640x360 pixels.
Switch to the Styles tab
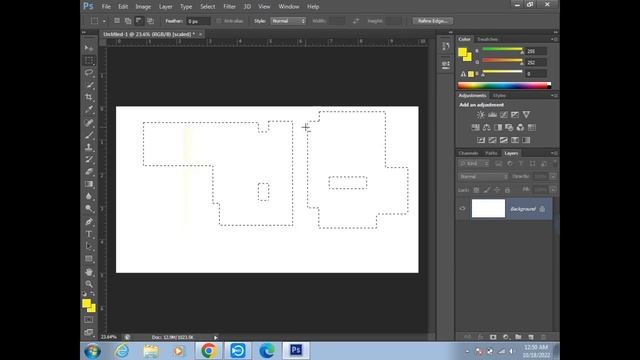[499, 96]
